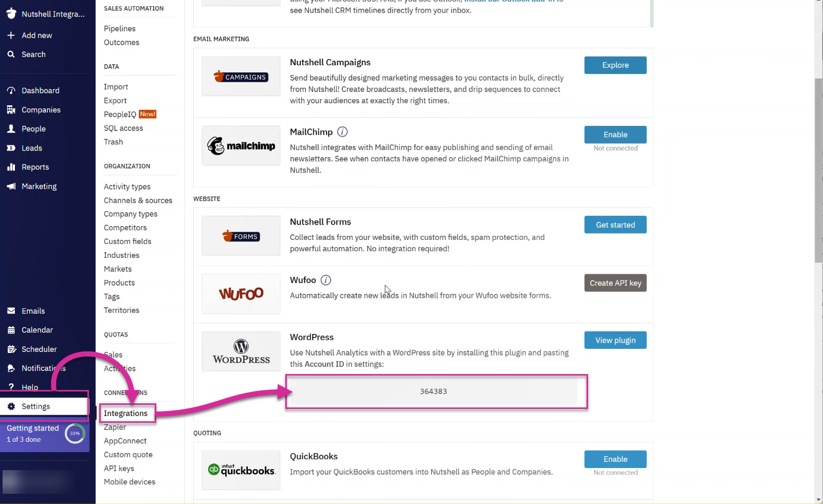Screen dimensions: 823x504
Task: Open the Dashboard gauge icon
Action: [11, 90]
